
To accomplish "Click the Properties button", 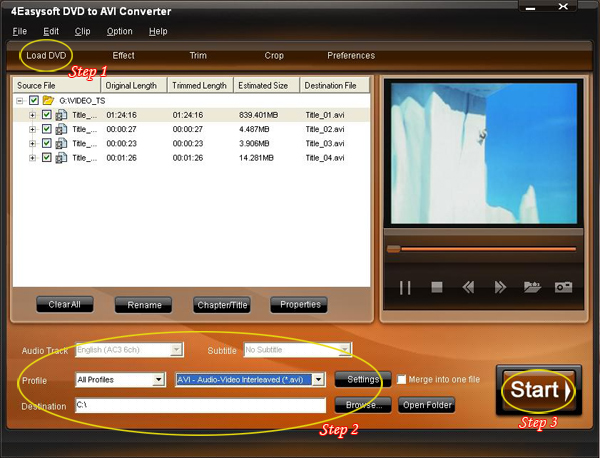I will [x=299, y=305].
